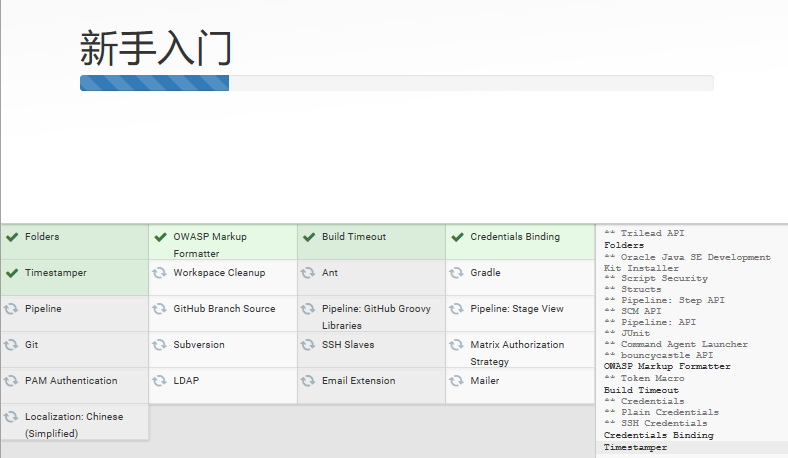Click the checkmark icon for Build Timeout
Image resolution: width=788 pixels, height=458 pixels.
point(309,237)
